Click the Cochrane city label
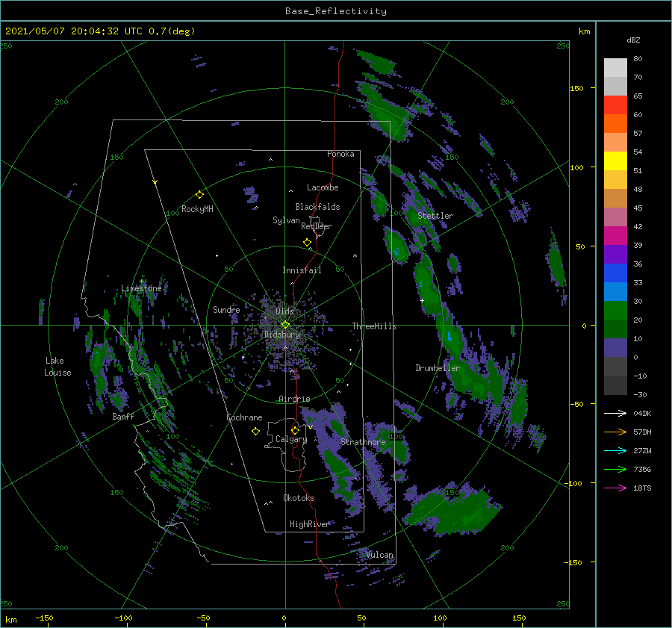This screenshot has height=628, width=672. click(244, 417)
